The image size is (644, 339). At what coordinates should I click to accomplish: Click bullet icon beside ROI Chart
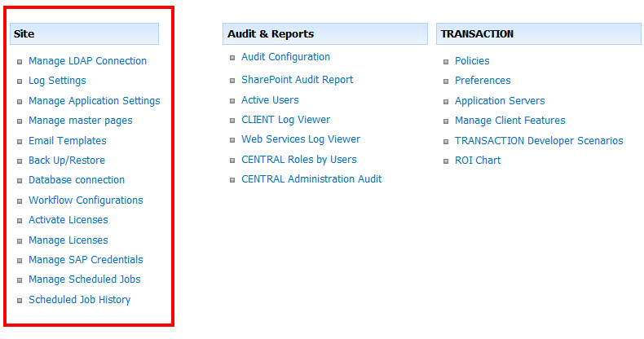click(446, 161)
